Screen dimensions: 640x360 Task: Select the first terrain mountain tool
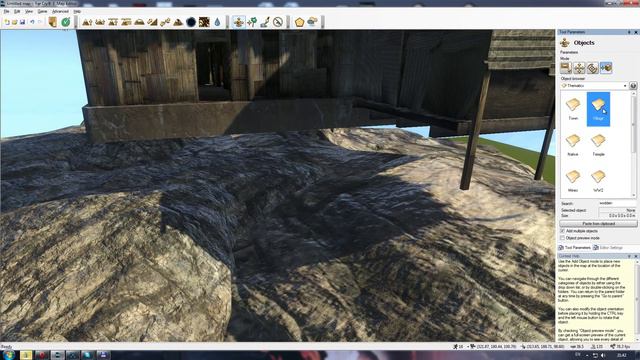87,22
